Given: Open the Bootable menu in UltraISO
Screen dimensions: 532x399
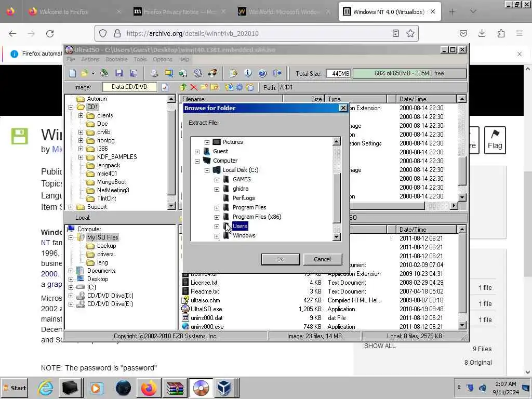Looking at the screenshot, I should [116, 59].
